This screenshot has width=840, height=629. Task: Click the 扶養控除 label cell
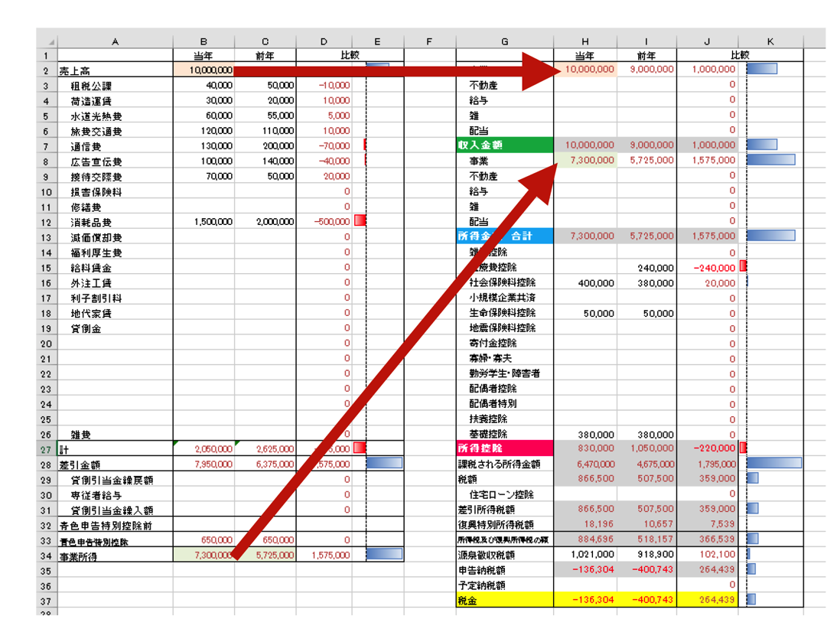pyautogui.click(x=505, y=419)
